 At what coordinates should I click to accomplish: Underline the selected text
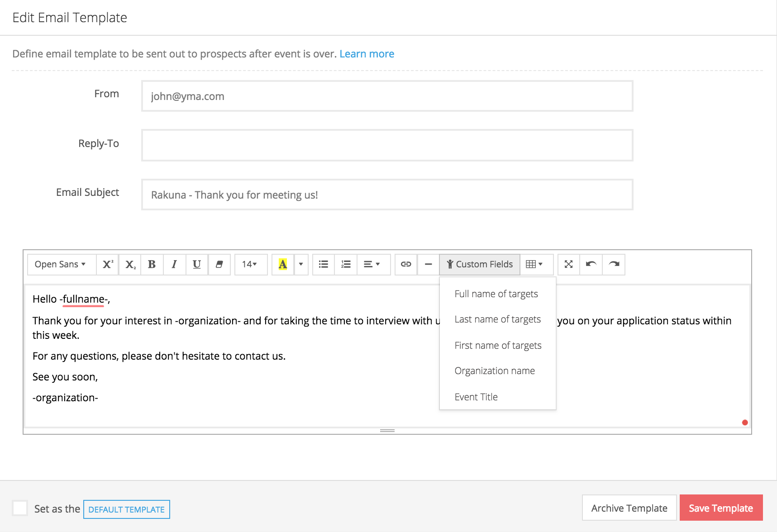point(196,264)
